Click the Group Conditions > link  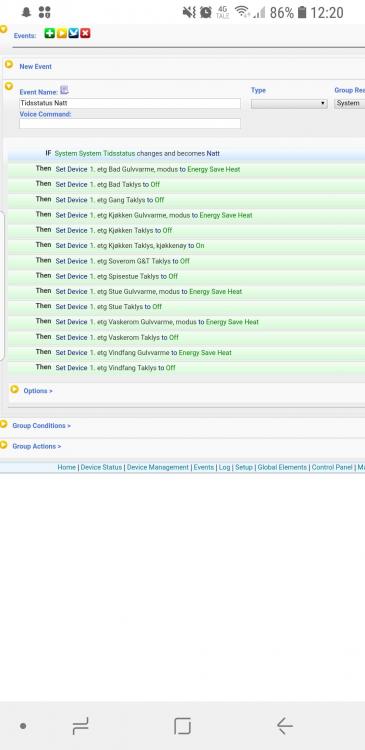tap(41, 426)
